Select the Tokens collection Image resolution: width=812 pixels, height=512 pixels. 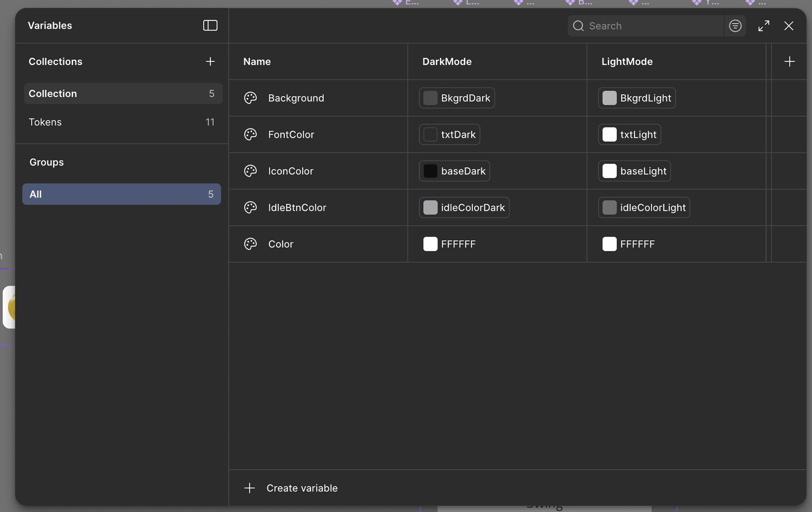[45, 122]
